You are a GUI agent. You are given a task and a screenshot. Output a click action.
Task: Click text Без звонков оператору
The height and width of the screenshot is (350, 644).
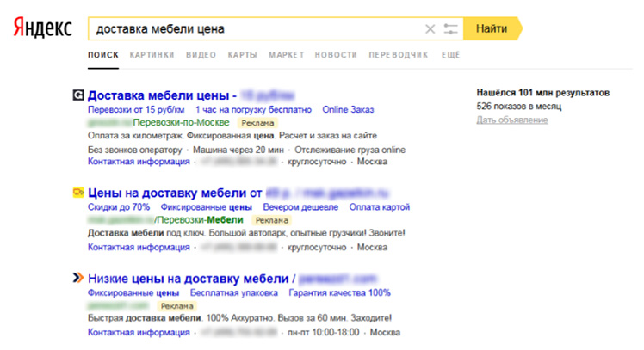point(134,150)
